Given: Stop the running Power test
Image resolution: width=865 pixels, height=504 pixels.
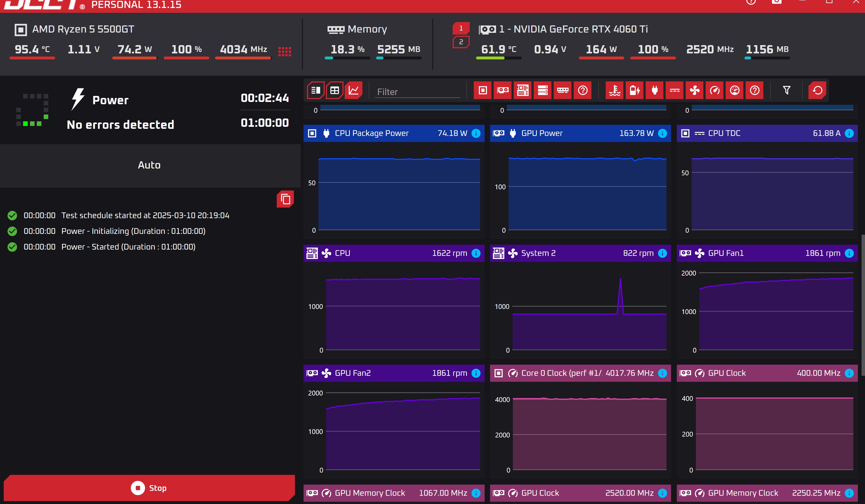Looking at the screenshot, I should (149, 488).
